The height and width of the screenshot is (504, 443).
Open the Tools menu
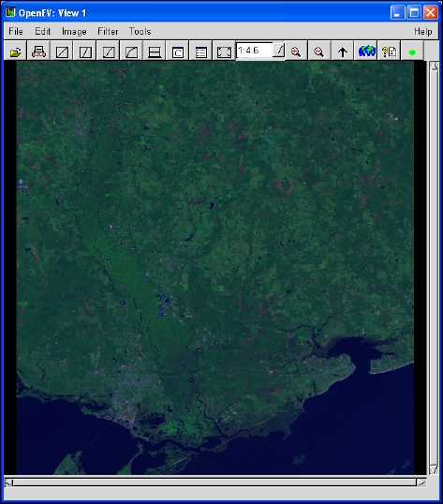tap(140, 31)
